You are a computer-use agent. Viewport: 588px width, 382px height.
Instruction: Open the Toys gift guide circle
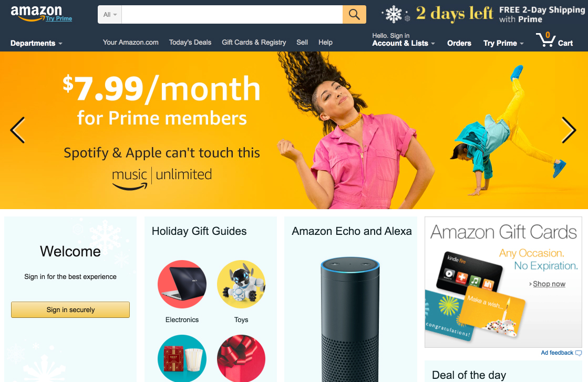click(241, 284)
